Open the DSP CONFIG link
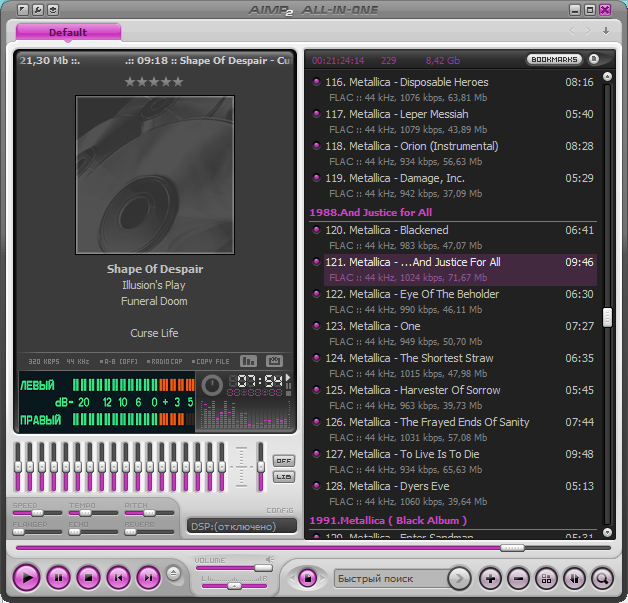This screenshot has width=628, height=603. [280, 511]
